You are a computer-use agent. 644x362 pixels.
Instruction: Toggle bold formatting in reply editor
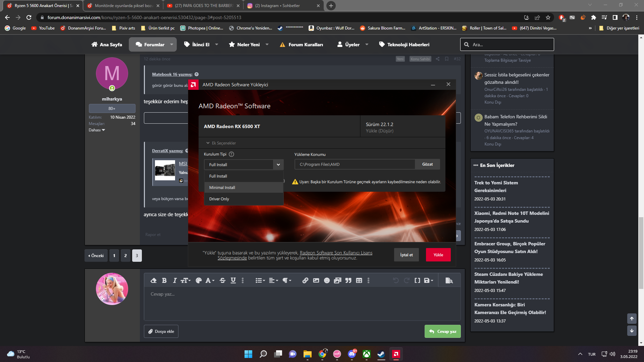click(164, 281)
